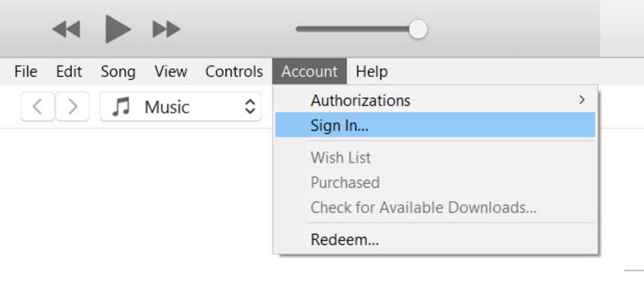This screenshot has height=297, width=644.
Task: Close the open Account menu
Action: tap(309, 72)
